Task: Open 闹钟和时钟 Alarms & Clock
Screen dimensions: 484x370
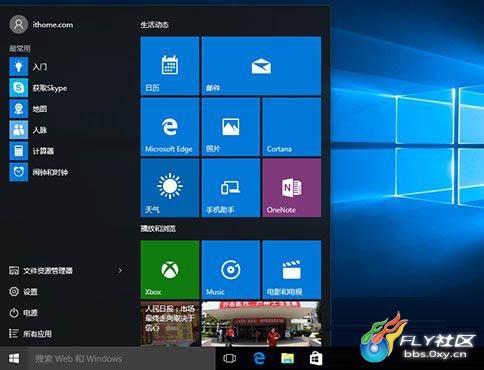Action: click(x=39, y=172)
